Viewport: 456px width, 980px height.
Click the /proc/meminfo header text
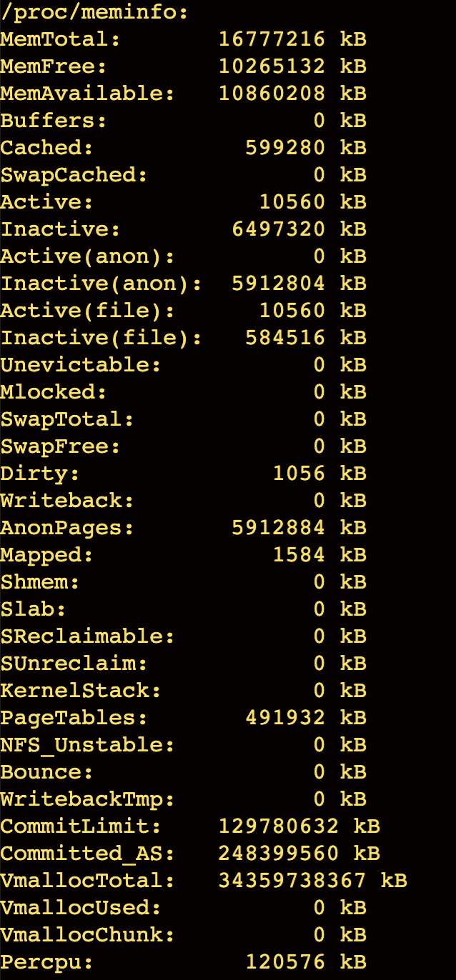pyautogui.click(x=94, y=12)
